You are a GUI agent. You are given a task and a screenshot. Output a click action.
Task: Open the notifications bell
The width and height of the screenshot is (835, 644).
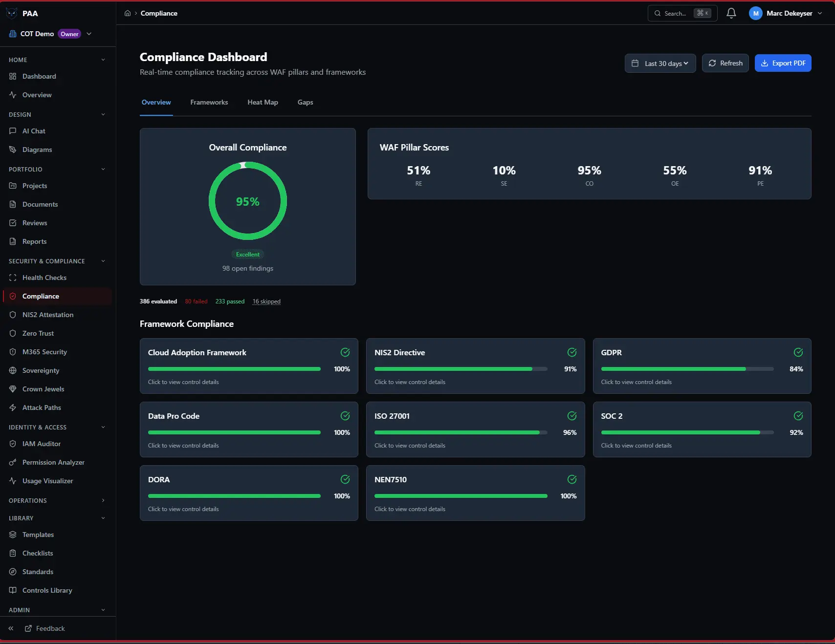coord(731,13)
